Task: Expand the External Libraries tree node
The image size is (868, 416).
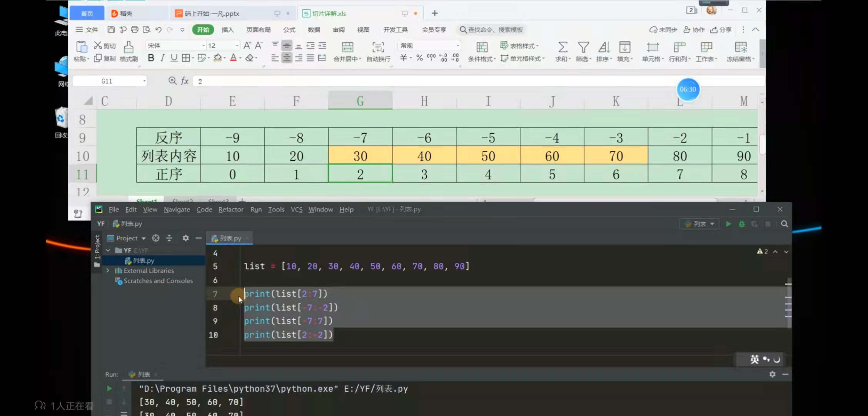Action: (108, 270)
